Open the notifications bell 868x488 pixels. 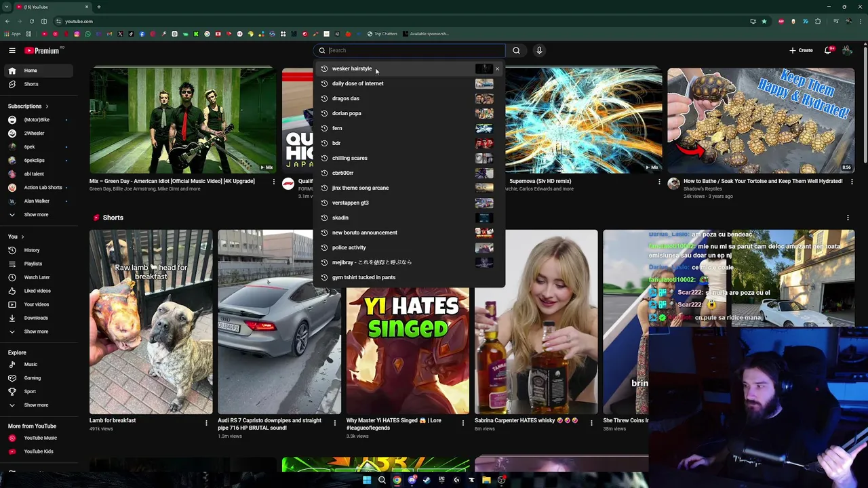829,50
